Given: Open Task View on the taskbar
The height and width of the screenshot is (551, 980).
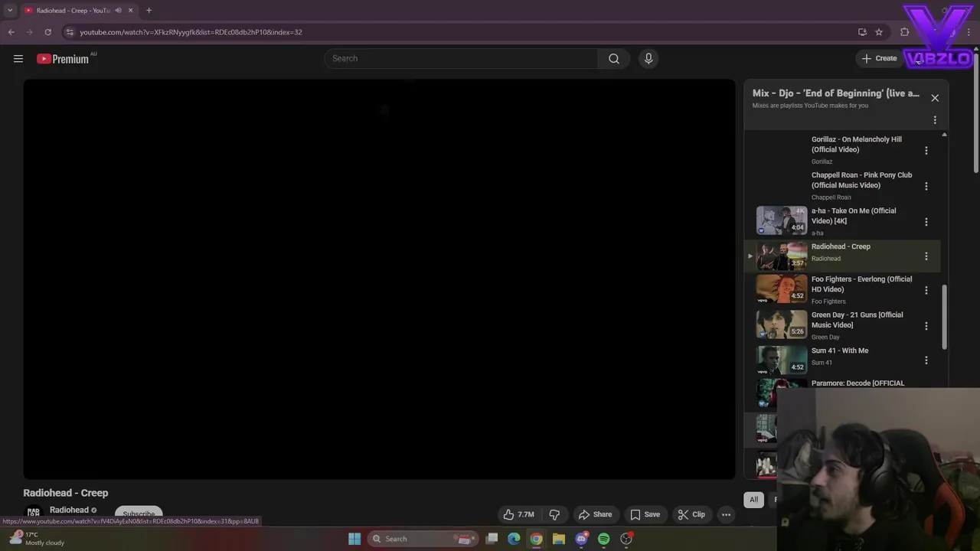Looking at the screenshot, I should click(492, 539).
